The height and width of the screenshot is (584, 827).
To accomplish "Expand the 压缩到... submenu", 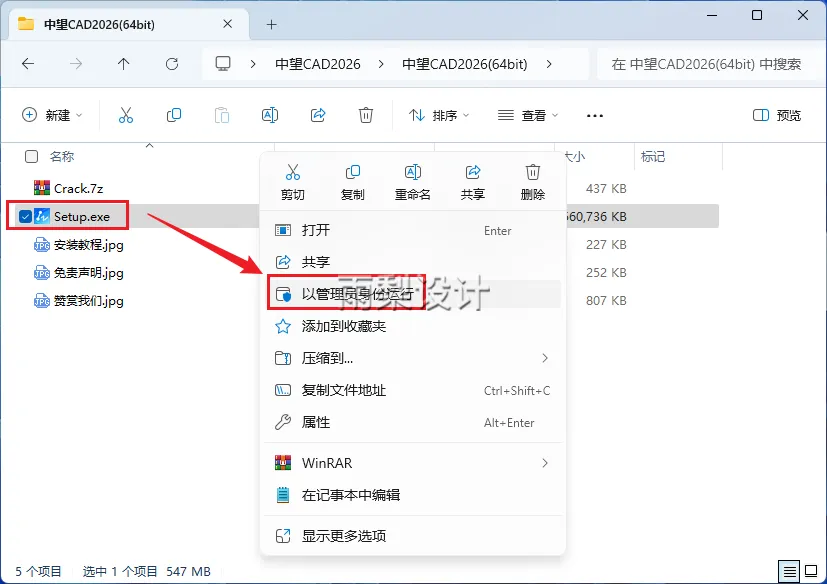I will [545, 358].
